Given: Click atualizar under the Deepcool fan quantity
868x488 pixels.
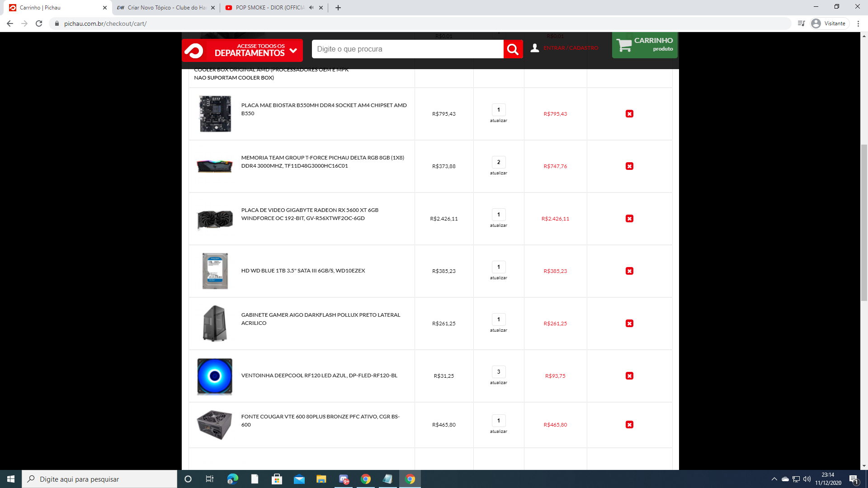Looking at the screenshot, I should (499, 383).
